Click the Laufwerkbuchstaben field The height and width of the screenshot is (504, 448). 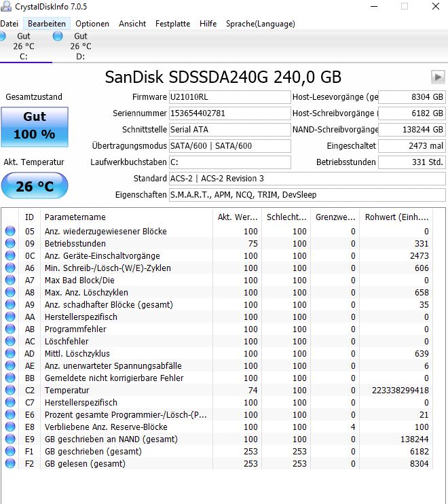230,162
